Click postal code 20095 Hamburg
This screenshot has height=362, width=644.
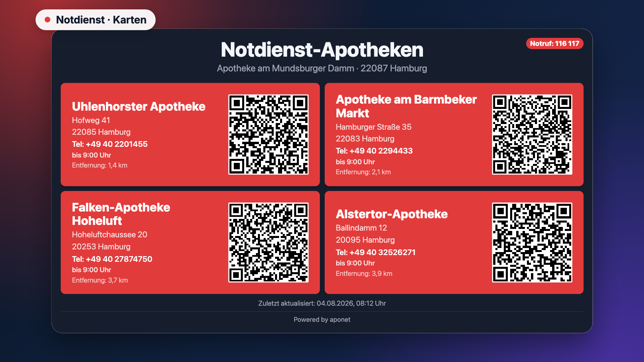coord(365,240)
